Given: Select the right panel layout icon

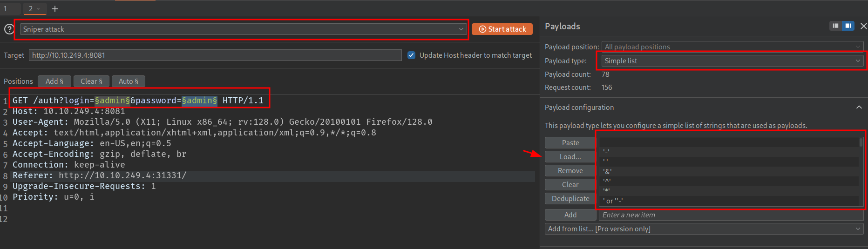Looking at the screenshot, I should [x=848, y=26].
